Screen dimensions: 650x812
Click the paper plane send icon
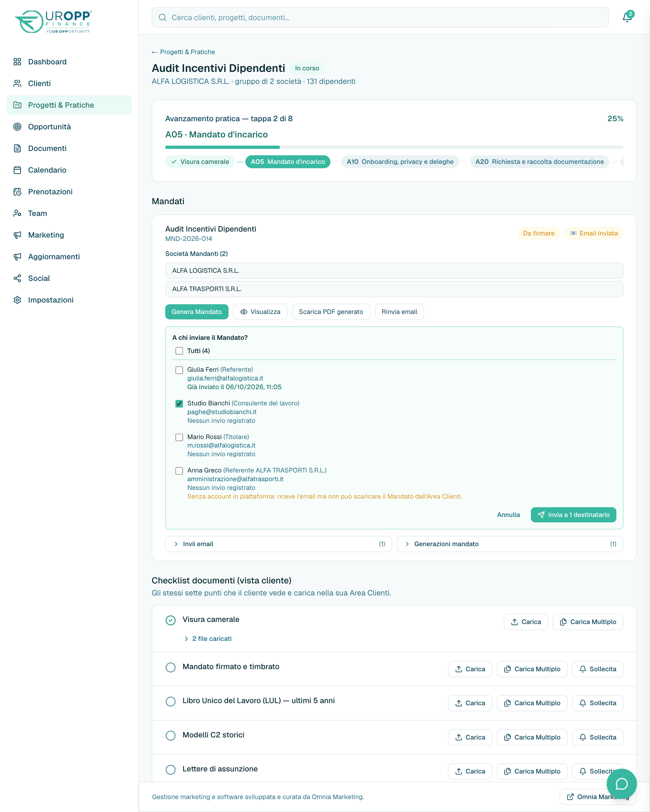point(541,515)
